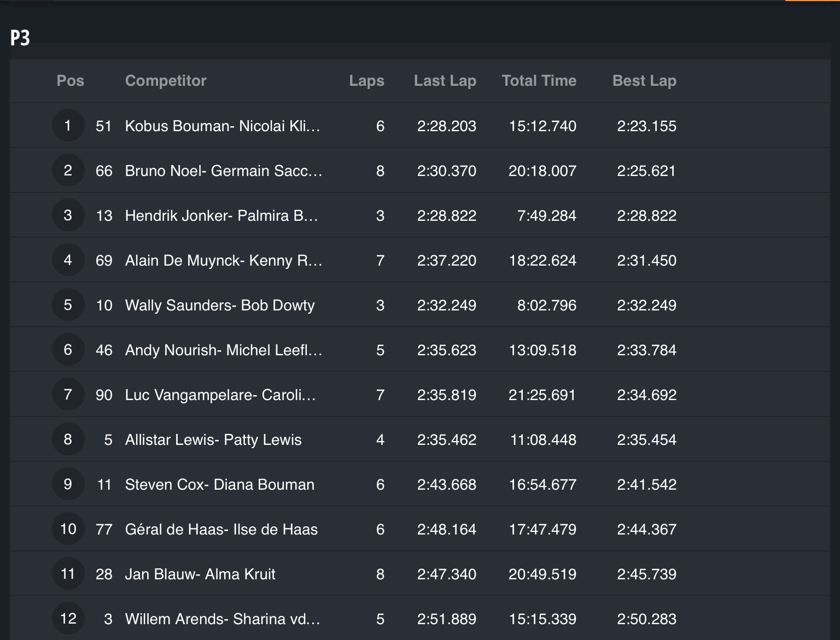
Task: Select competitor Kobus Bouman row
Action: 223,126
